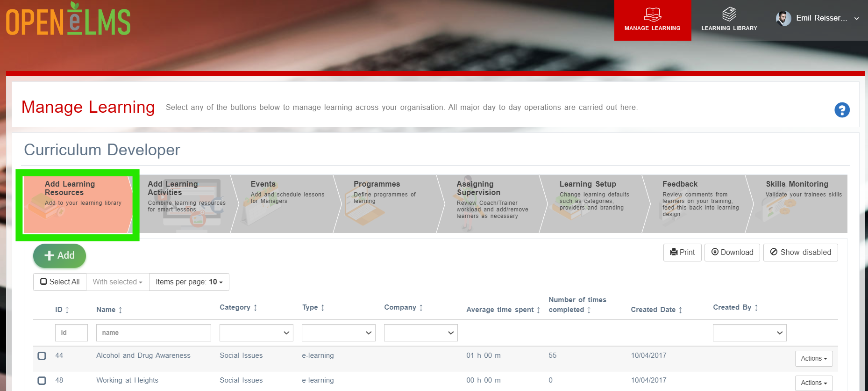Tick checkbox for Working at Heights
This screenshot has height=391, width=868.
(42, 381)
